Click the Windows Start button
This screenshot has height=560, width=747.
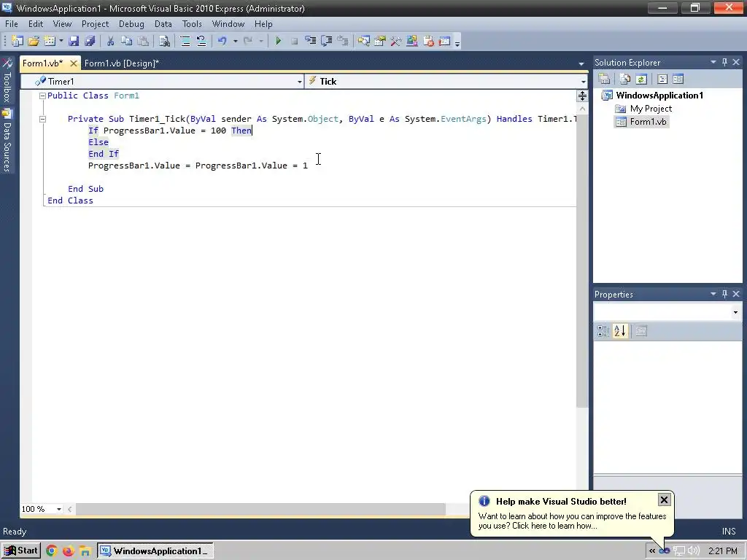pyautogui.click(x=21, y=551)
